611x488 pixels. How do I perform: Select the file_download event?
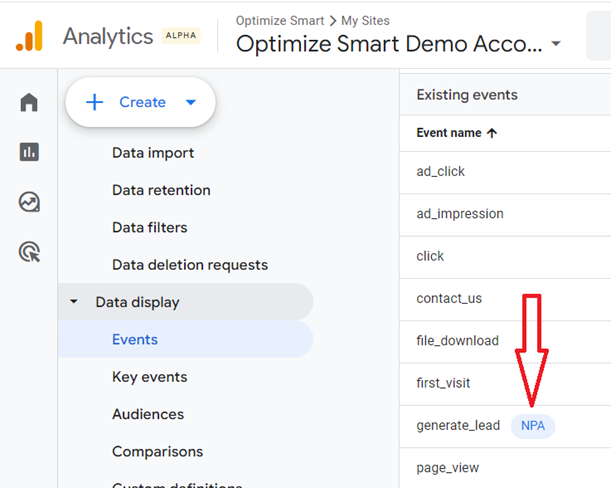[x=457, y=341]
